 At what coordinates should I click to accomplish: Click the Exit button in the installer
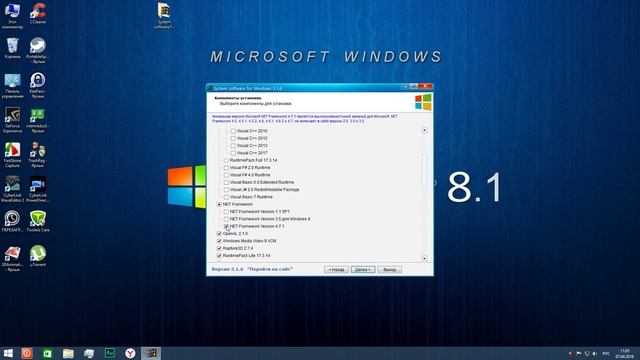coord(389,269)
